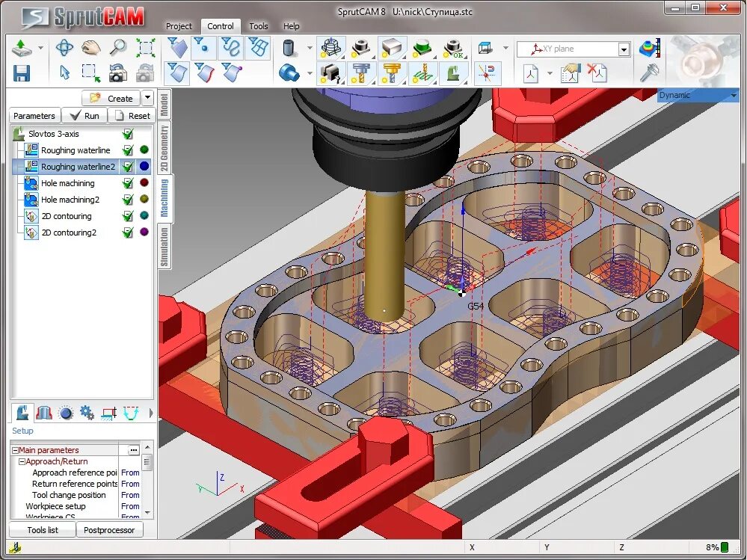Collapse the Main parameters section
This screenshot has height=560, width=747.
(x=15, y=450)
